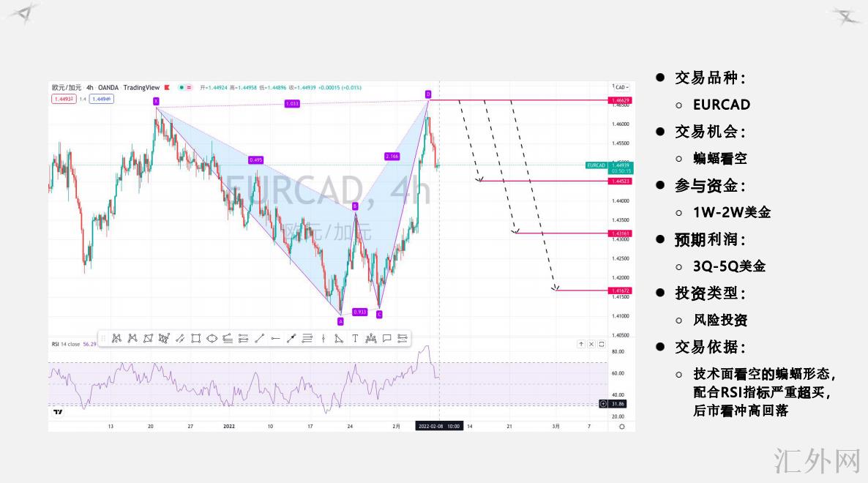Choose the ellipse drawing tool
The width and height of the screenshot is (868, 483).
click(212, 338)
